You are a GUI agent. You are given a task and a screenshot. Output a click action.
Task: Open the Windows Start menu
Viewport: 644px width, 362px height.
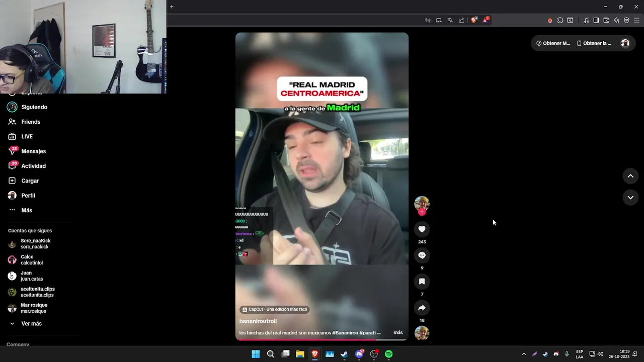click(256, 354)
